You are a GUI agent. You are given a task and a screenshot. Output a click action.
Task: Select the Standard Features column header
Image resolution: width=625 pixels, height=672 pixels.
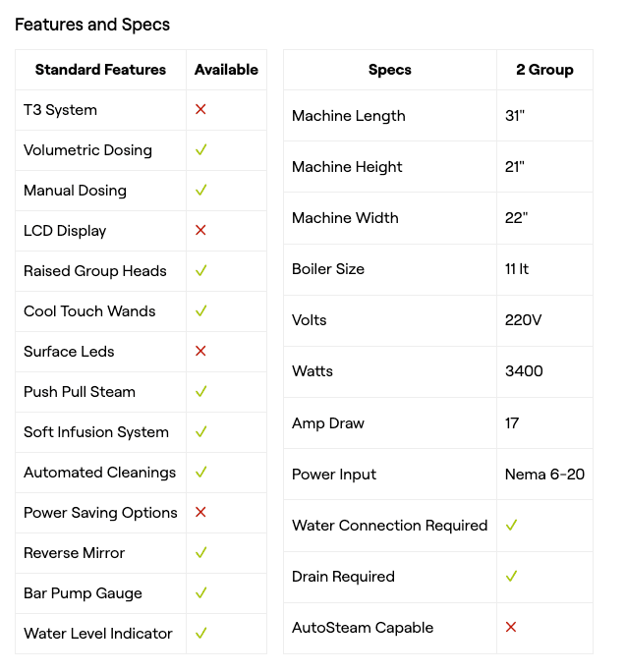click(100, 70)
